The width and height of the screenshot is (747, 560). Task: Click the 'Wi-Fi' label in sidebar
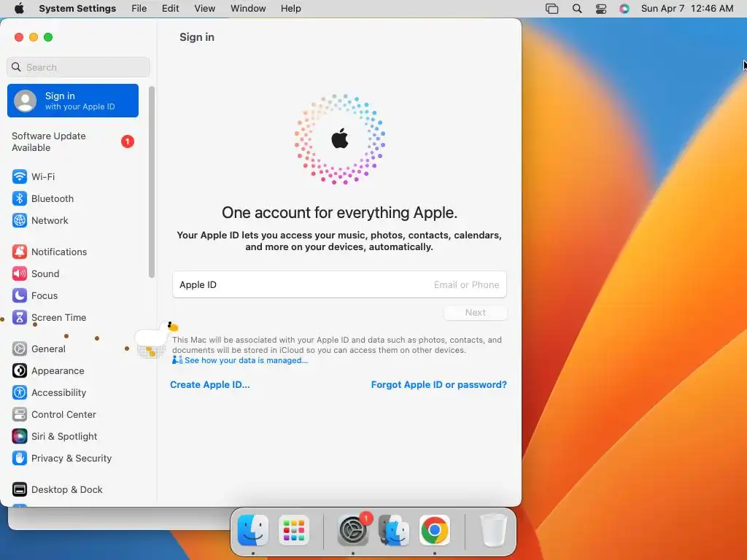[x=43, y=176]
